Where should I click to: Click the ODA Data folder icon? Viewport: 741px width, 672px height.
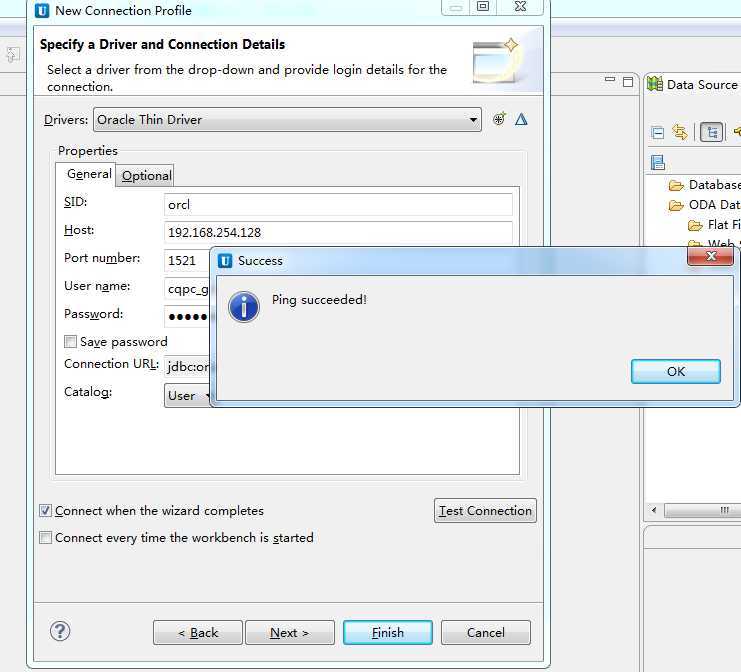point(676,205)
